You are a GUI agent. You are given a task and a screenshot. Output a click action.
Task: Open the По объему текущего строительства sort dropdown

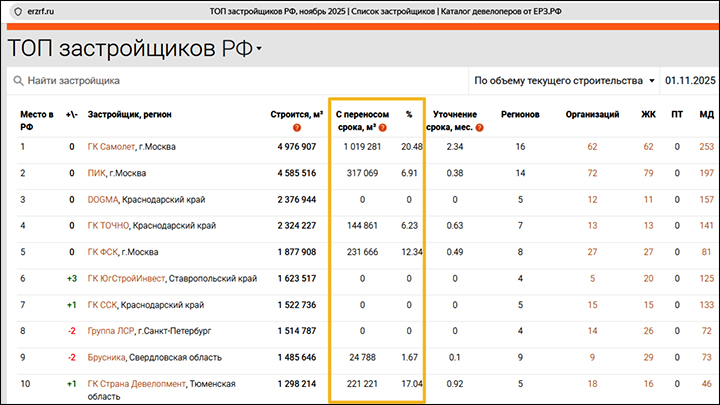[x=564, y=81]
